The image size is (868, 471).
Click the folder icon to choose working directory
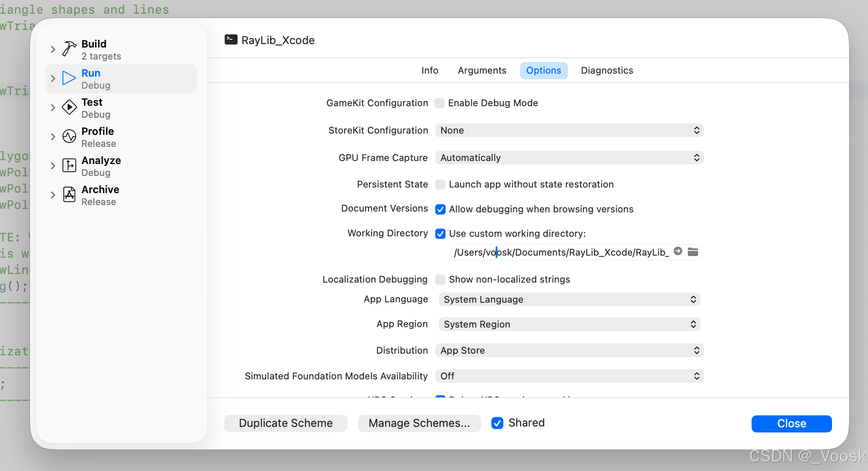click(693, 252)
